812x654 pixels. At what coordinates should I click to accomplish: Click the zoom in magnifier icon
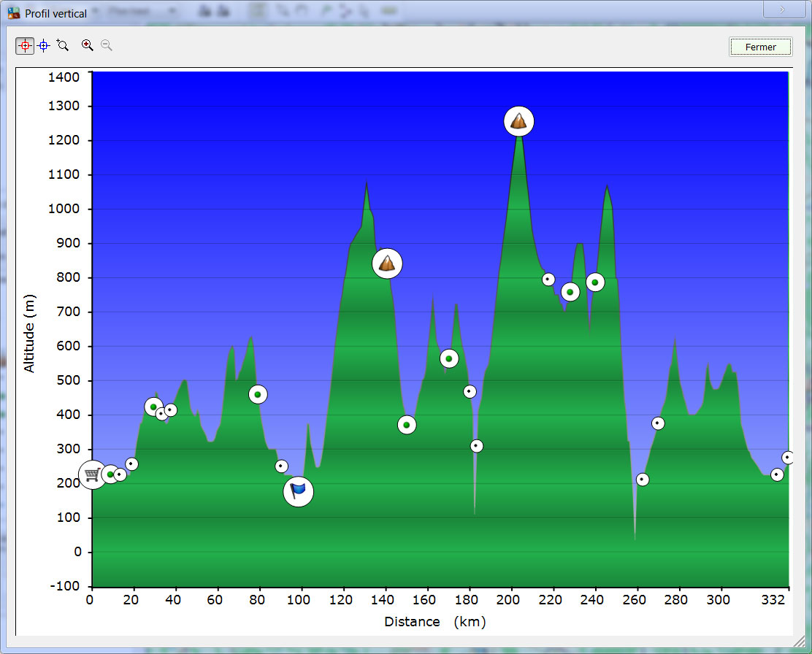pos(88,45)
